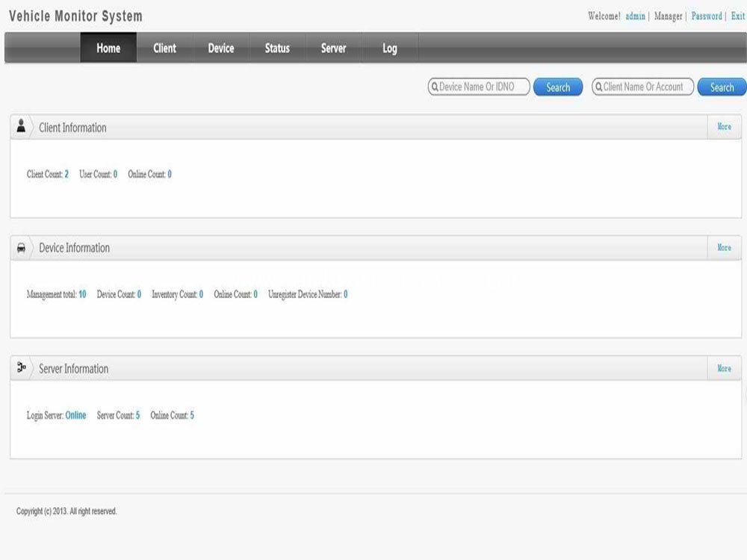Open the Device tab
Image resolution: width=747 pixels, height=560 pixels.
[x=220, y=48]
